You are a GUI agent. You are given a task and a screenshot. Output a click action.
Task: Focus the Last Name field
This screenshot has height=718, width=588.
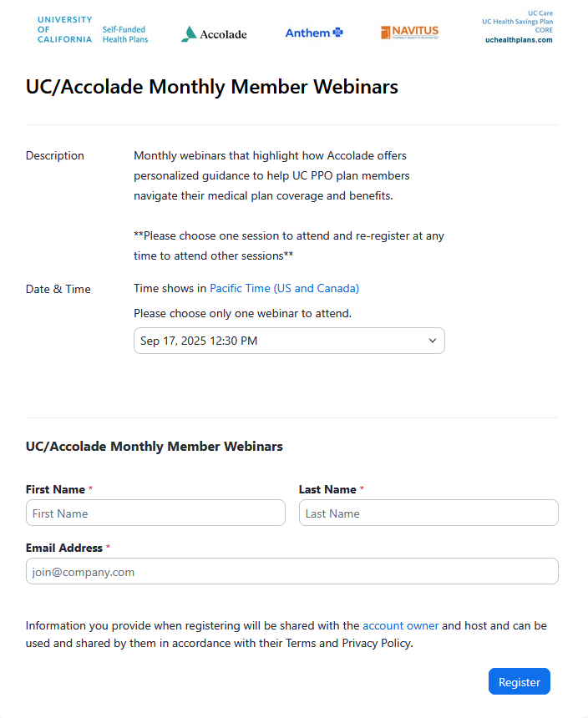tap(428, 513)
